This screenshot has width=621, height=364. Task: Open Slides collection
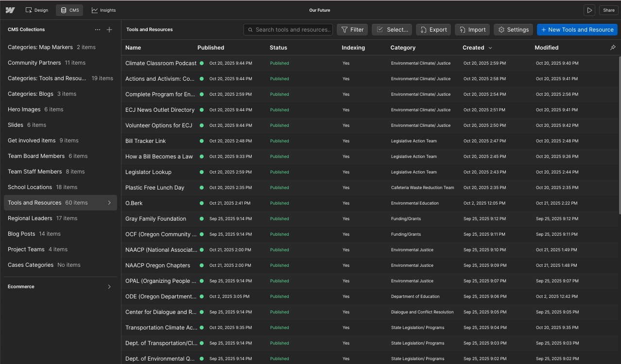60,125
